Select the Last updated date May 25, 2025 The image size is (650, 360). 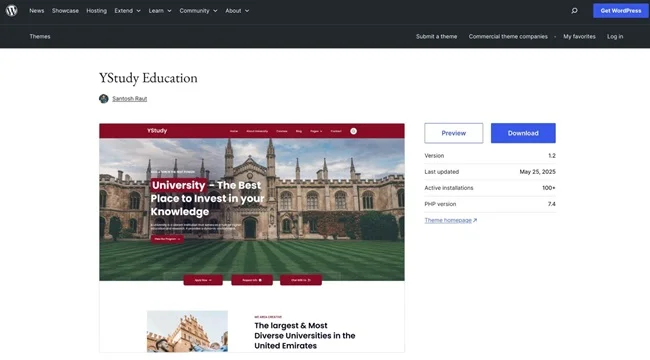(538, 172)
